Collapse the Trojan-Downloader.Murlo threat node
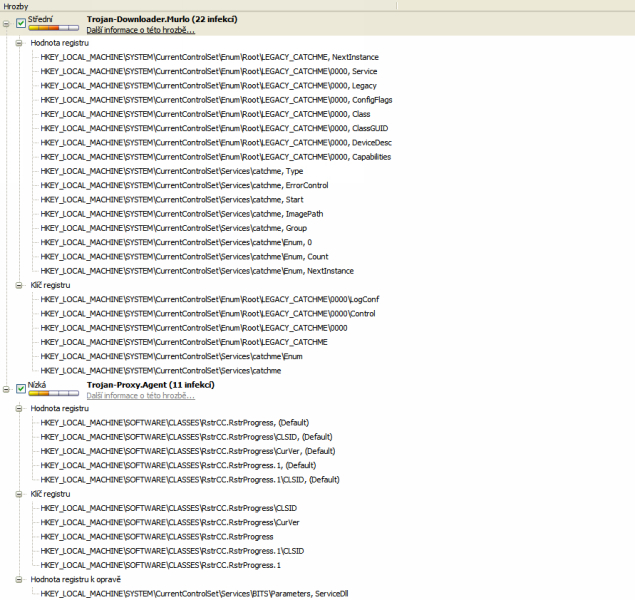Viewport: 635px width, 600px height. click(x=6, y=24)
